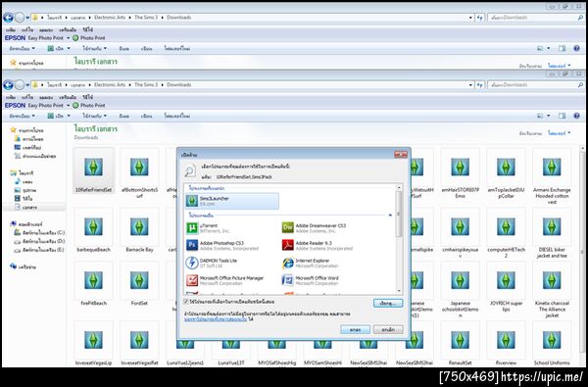Viewport: 588px width, 387px height.
Task: Toggle the always-use-selected-program checkbox
Action: click(x=186, y=302)
